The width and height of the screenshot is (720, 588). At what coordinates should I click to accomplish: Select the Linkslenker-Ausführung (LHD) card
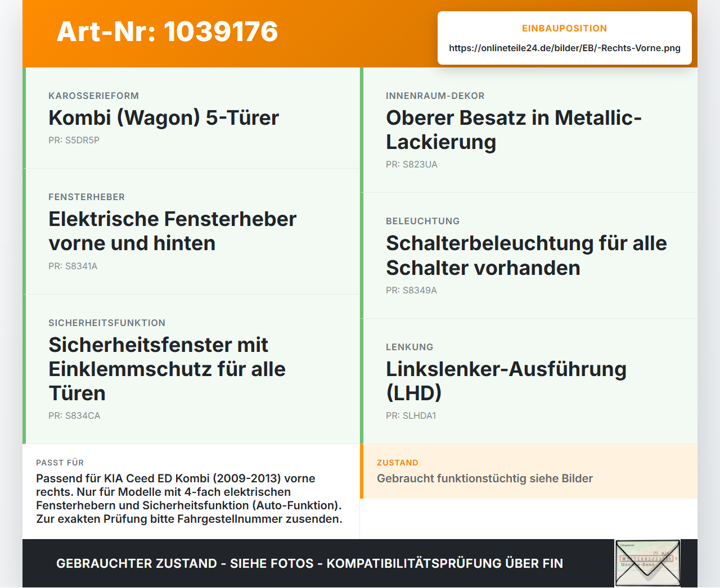pyautogui.click(x=529, y=381)
